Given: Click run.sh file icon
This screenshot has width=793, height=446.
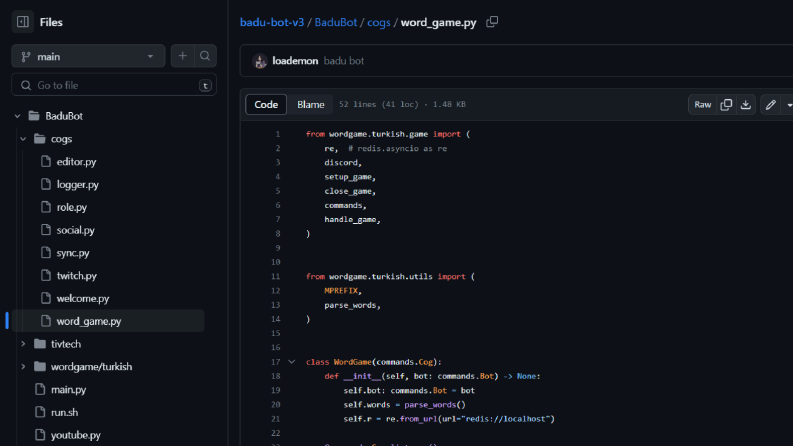Looking at the screenshot, I should (x=40, y=412).
